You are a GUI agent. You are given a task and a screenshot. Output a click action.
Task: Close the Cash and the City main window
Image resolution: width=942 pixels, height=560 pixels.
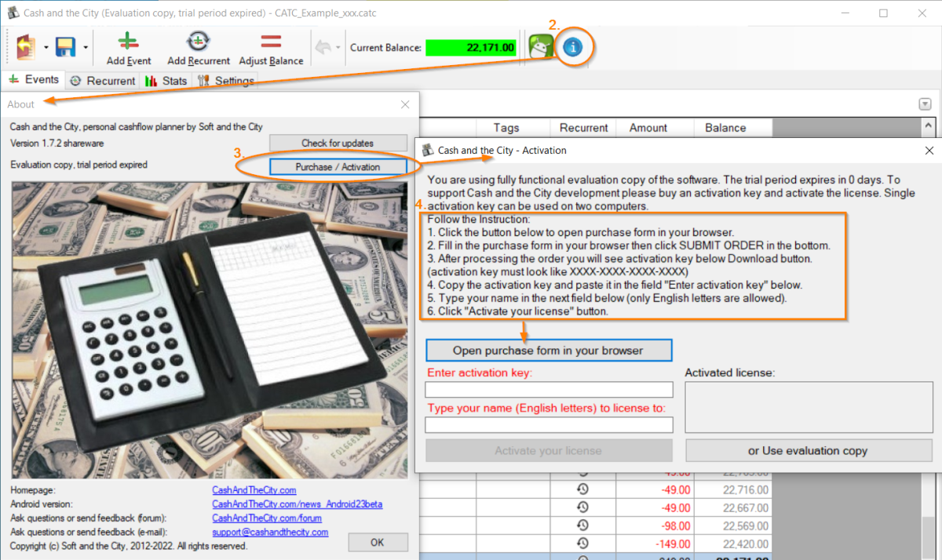(921, 13)
